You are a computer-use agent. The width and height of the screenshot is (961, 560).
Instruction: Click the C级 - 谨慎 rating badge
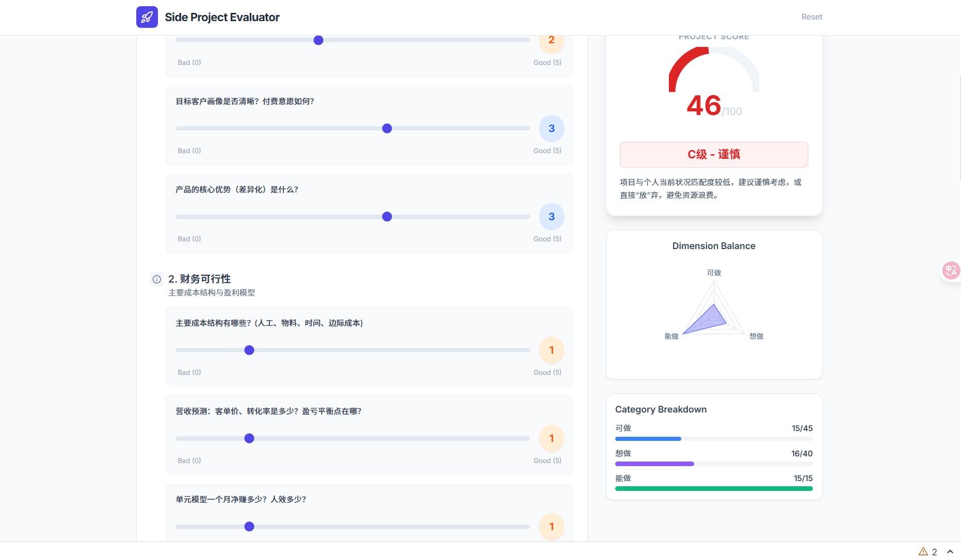coord(714,155)
